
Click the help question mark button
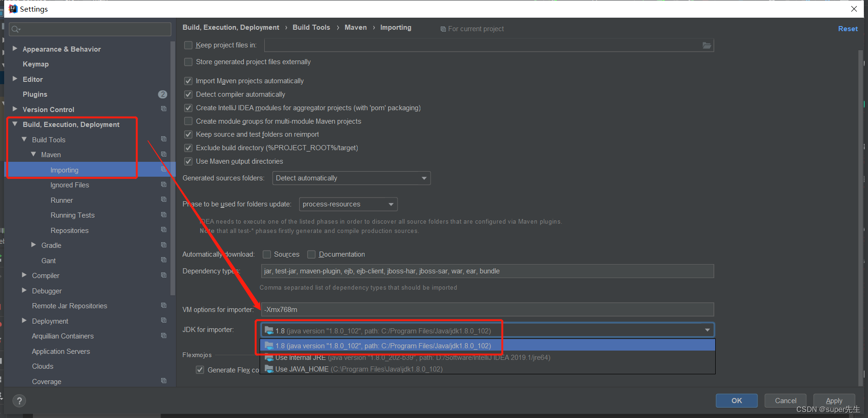[x=19, y=401]
